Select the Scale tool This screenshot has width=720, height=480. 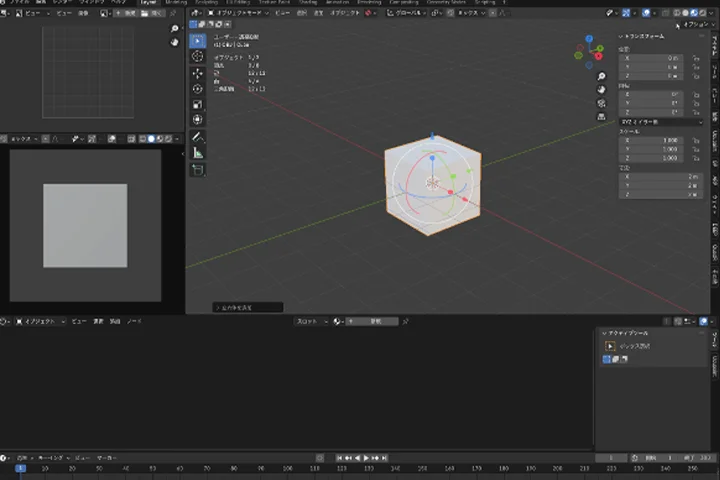pyautogui.click(x=197, y=104)
